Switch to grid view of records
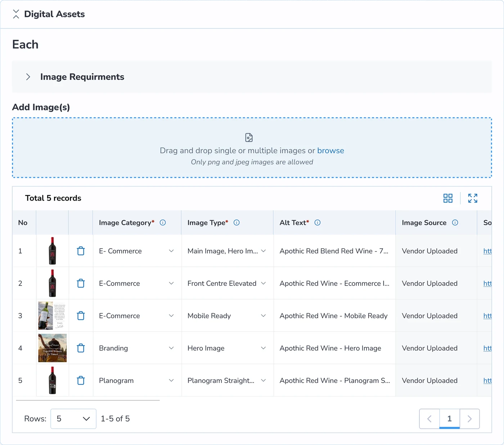Screen dimensions: 504x445 tap(448, 198)
